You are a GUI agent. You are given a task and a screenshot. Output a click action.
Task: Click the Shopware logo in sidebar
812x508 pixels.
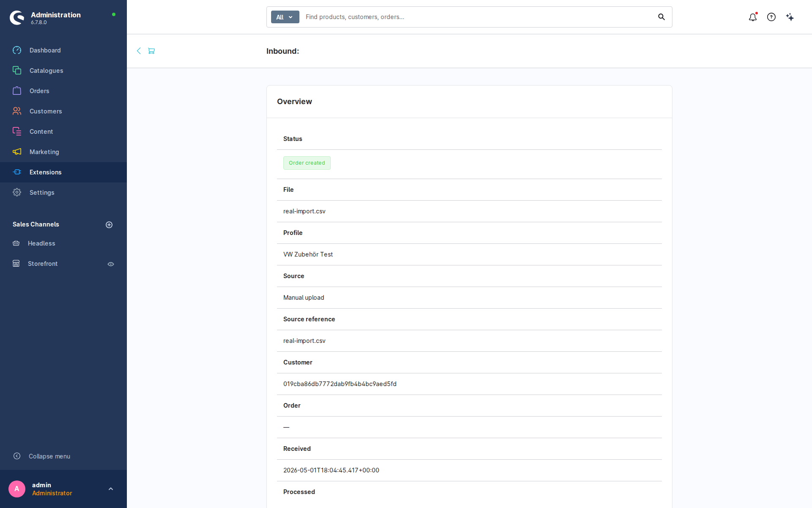[x=17, y=18]
